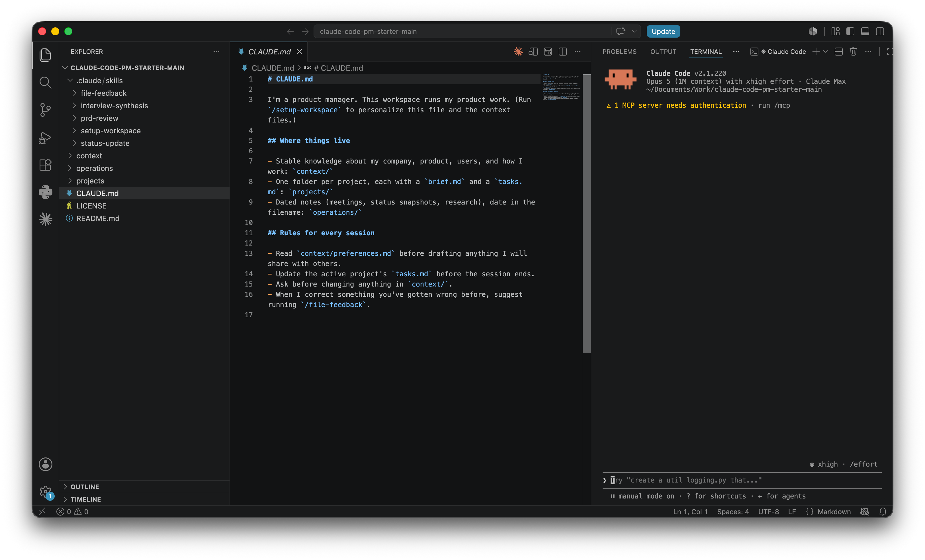Go forward in navigation history
Viewport: 925px width, 560px height.
point(305,32)
